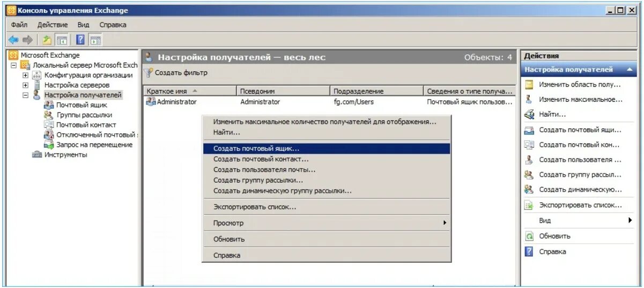Select Запрос на перемещение in the tree
Image resolution: width=644 pixels, height=288 pixels.
tap(94, 145)
